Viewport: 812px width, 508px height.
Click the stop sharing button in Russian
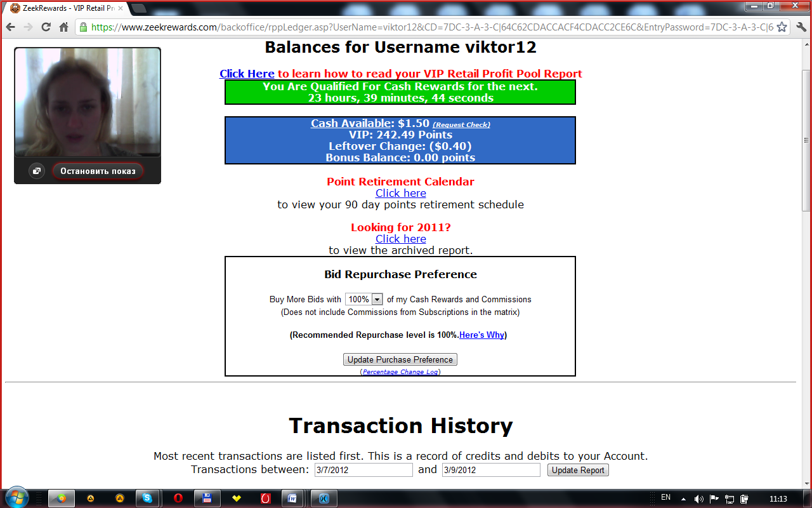pyautogui.click(x=98, y=171)
